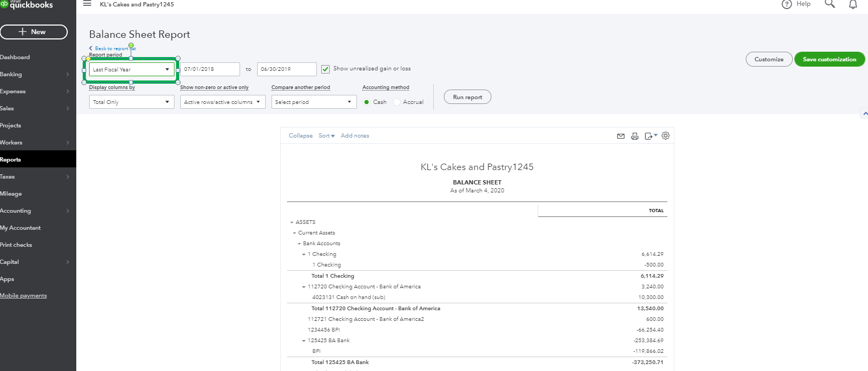Click the -66,254.40 BPI amount
868x371 pixels.
coord(650,330)
